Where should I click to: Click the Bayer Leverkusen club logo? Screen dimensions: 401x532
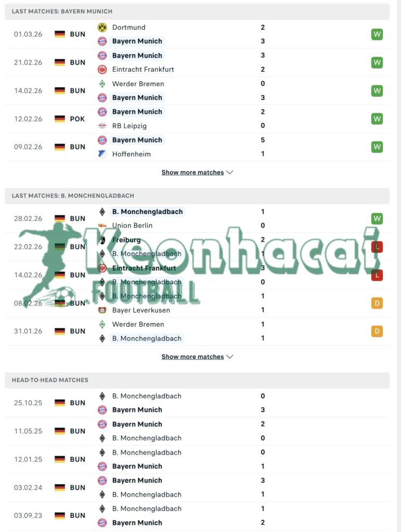click(102, 310)
